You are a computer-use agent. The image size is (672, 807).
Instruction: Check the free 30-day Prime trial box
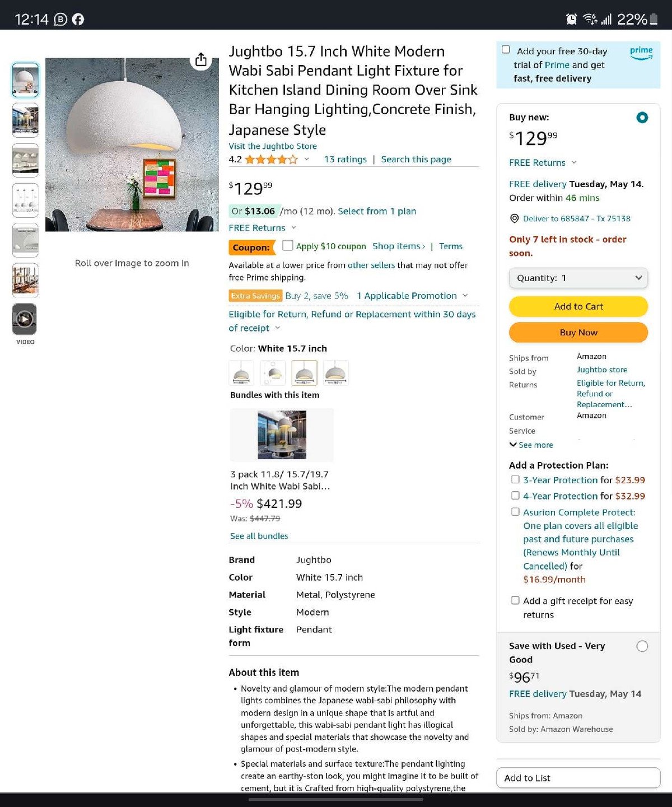click(x=506, y=50)
